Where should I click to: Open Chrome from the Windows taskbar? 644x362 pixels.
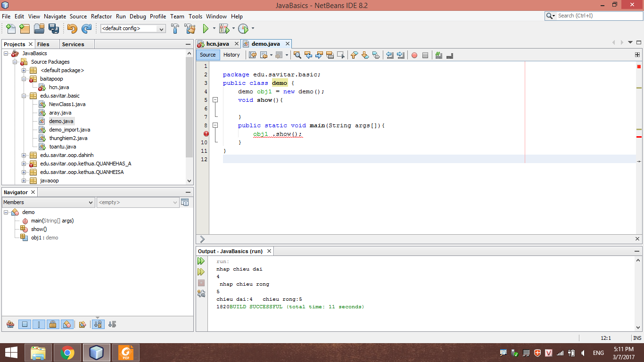tap(67, 353)
